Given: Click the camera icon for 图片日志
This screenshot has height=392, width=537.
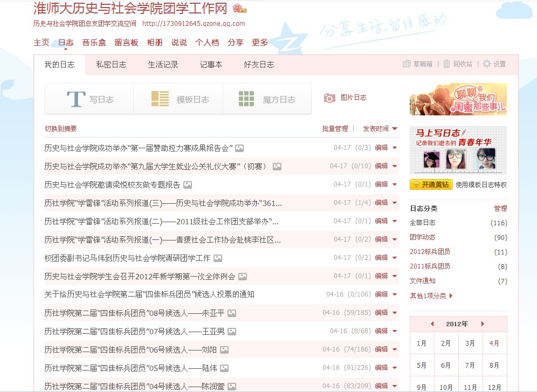Looking at the screenshot, I should tap(329, 98).
